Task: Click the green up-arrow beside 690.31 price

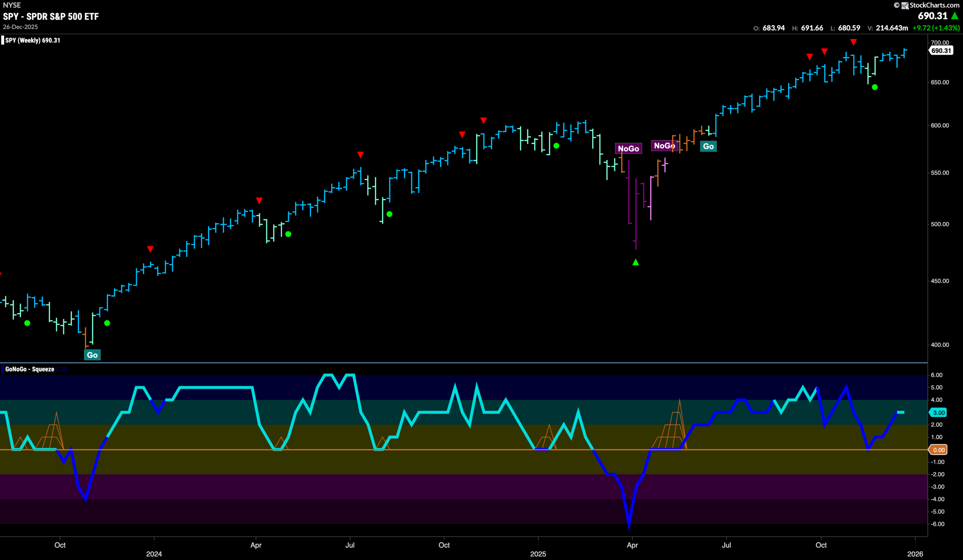Action: [955, 16]
